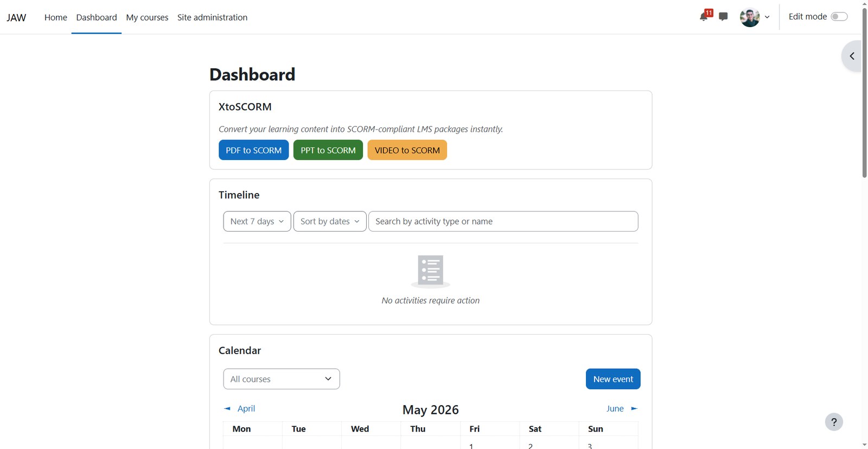
Task: Click the Wed column header
Action: pos(360,429)
